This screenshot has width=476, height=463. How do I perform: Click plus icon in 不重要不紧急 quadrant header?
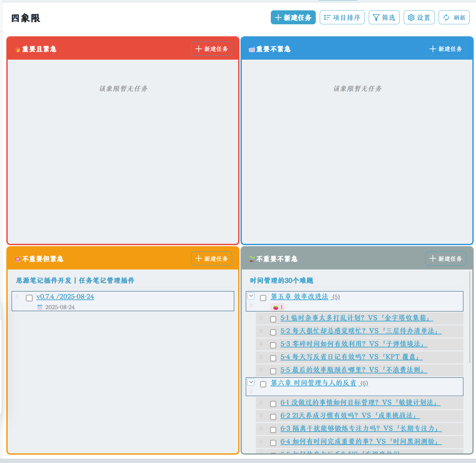pos(433,258)
